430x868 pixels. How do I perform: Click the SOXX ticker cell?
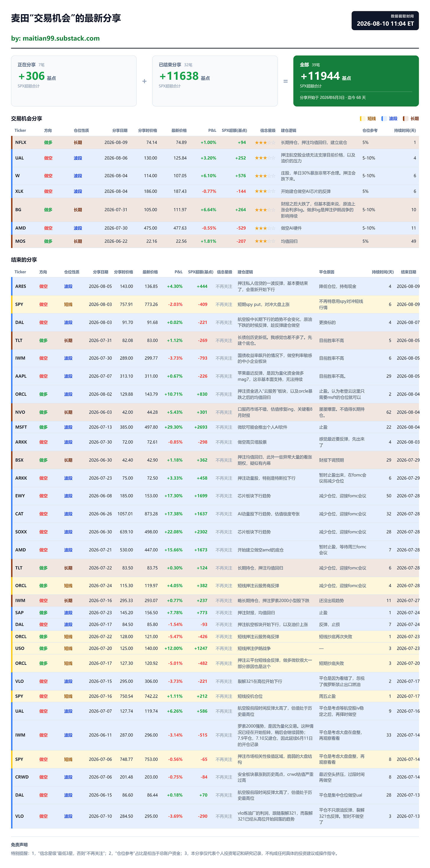(21, 532)
